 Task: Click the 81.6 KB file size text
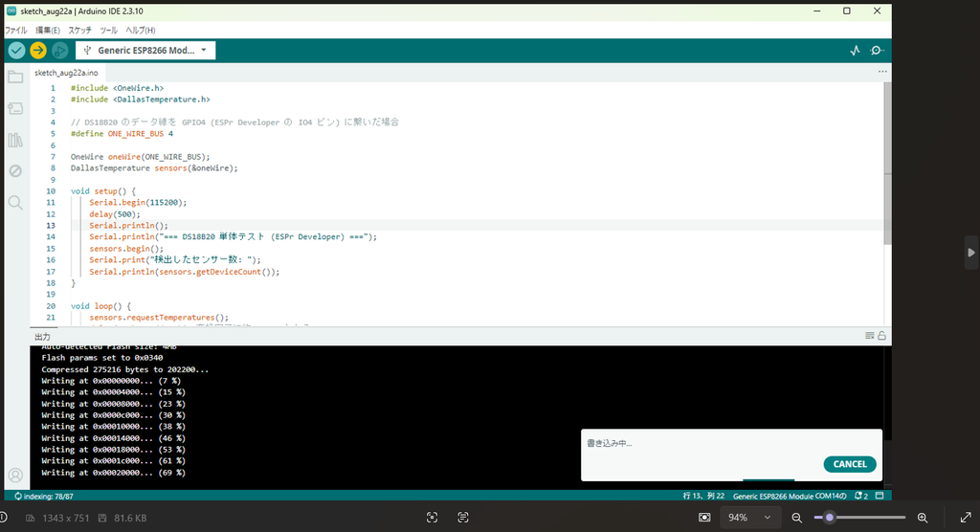click(130, 519)
